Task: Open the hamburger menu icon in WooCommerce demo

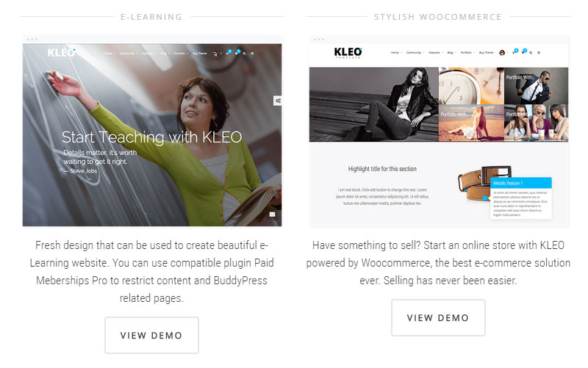Action: click(539, 52)
